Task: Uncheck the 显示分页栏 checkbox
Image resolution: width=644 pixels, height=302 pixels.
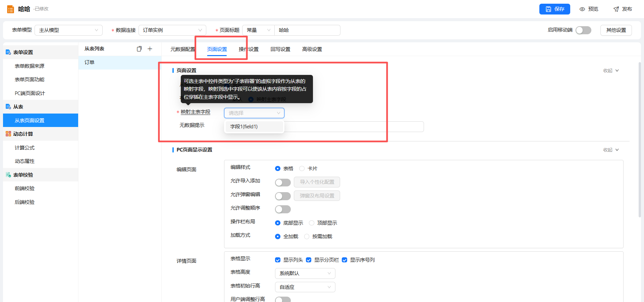Action: (309, 260)
